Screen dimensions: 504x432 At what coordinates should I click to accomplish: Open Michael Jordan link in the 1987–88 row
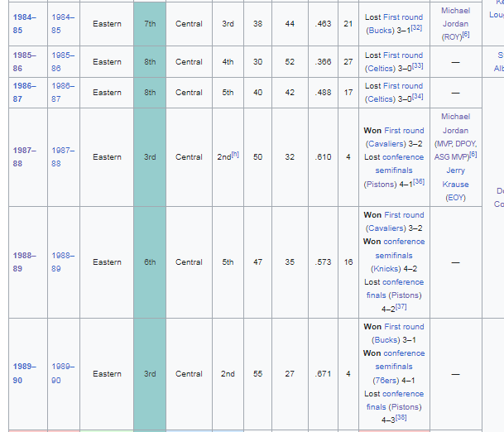(455, 124)
